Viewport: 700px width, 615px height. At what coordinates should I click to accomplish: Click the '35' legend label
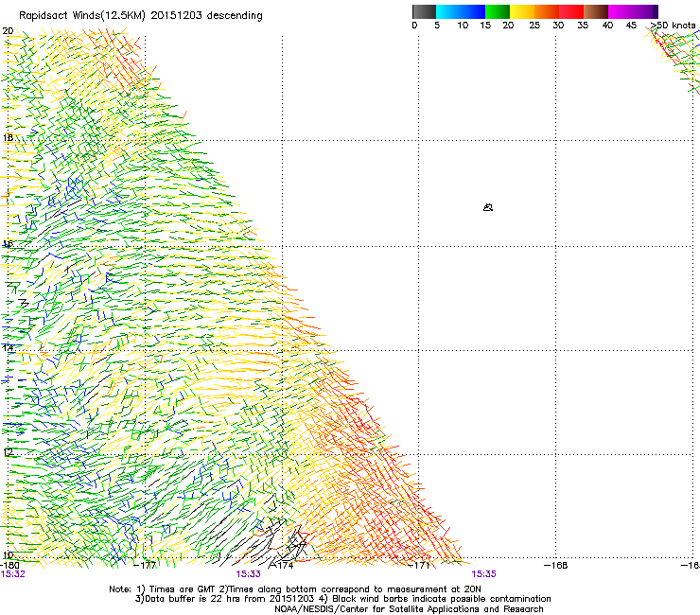(x=583, y=26)
